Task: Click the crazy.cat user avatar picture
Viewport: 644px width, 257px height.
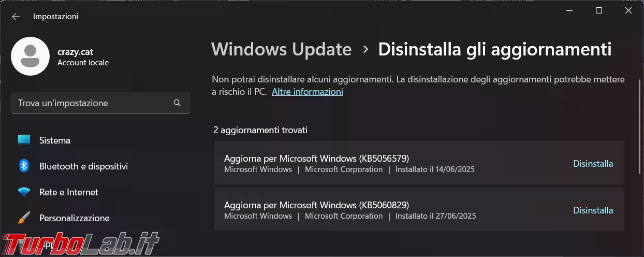Action: coord(30,56)
